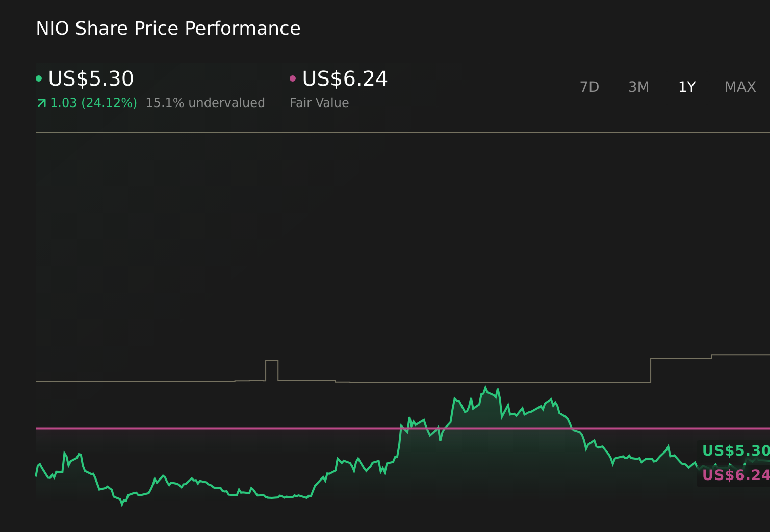Click the NIO Share Price Performance title
The height and width of the screenshot is (532, 770).
point(168,28)
